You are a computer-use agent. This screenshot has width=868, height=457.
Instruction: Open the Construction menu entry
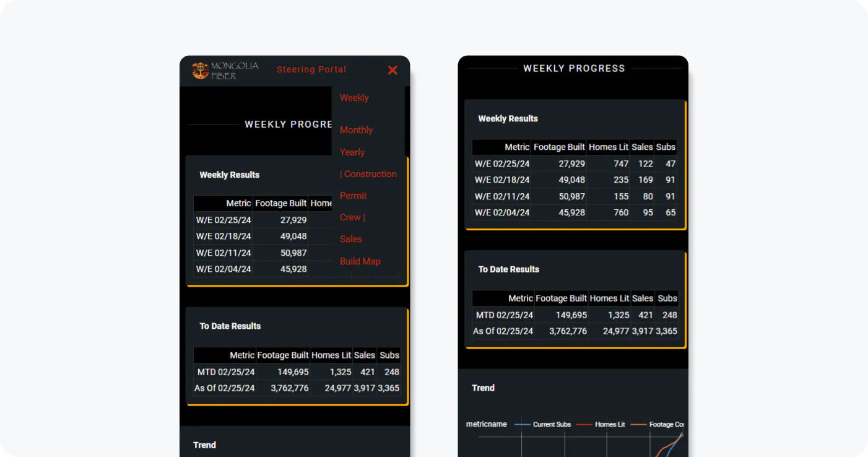368,174
